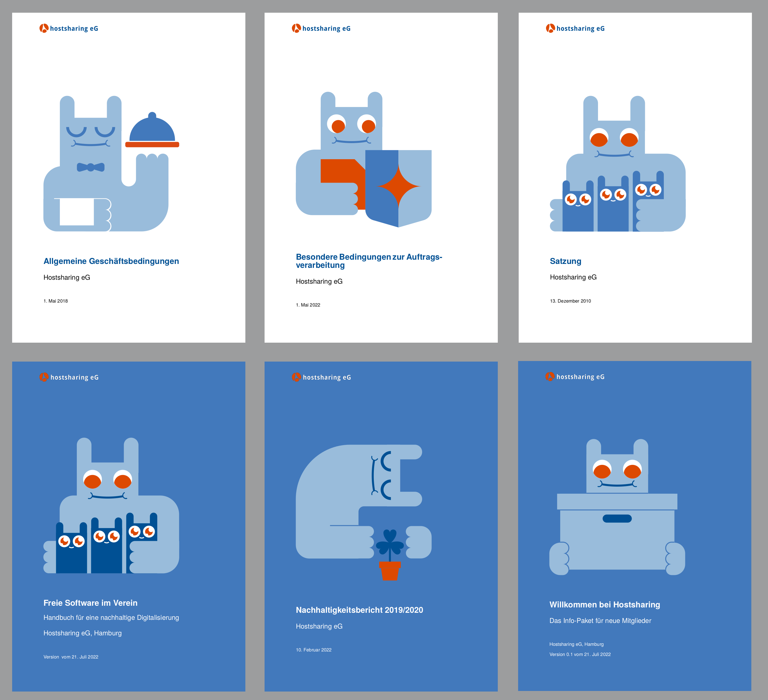Click 'Das Info-Paket für neue Mitglieder' subtitle
Image resolution: width=768 pixels, height=700 pixels.
point(600,620)
